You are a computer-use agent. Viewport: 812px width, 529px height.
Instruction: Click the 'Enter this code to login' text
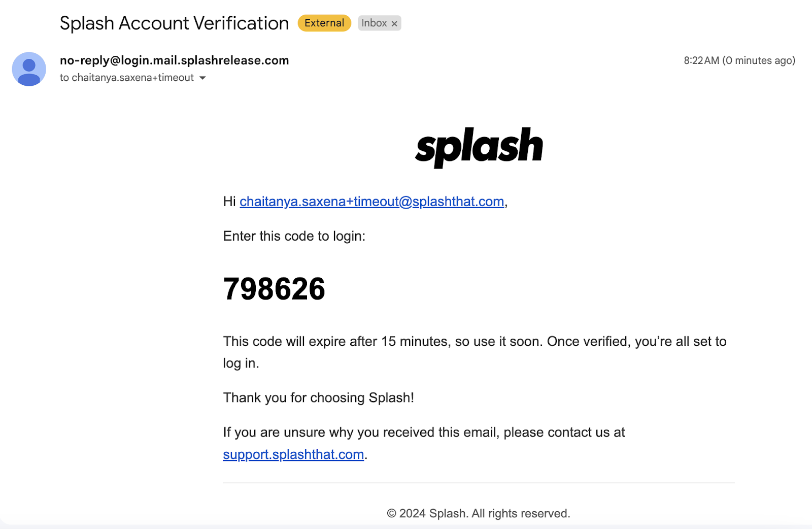[294, 236]
